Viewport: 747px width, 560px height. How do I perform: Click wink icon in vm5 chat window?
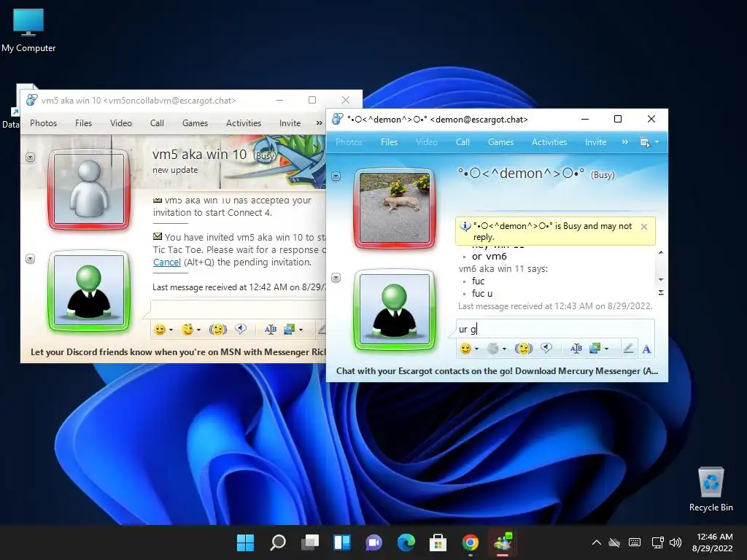click(x=187, y=330)
